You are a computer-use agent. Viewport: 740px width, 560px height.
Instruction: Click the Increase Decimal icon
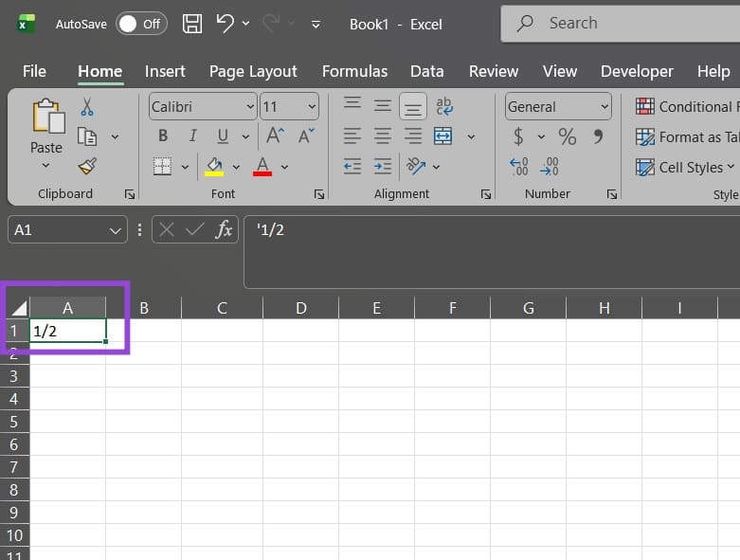point(519,167)
